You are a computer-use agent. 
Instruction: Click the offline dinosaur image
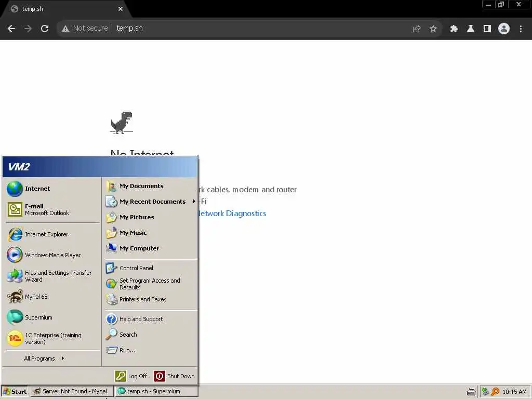(122, 123)
